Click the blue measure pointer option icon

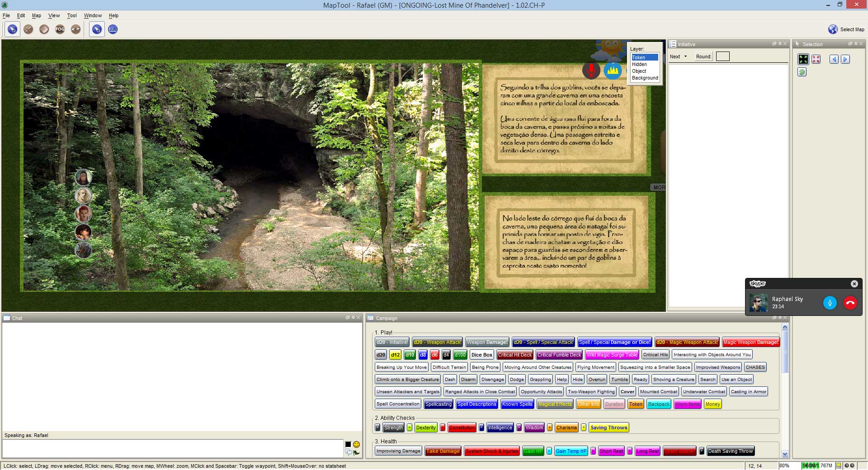click(x=97, y=29)
